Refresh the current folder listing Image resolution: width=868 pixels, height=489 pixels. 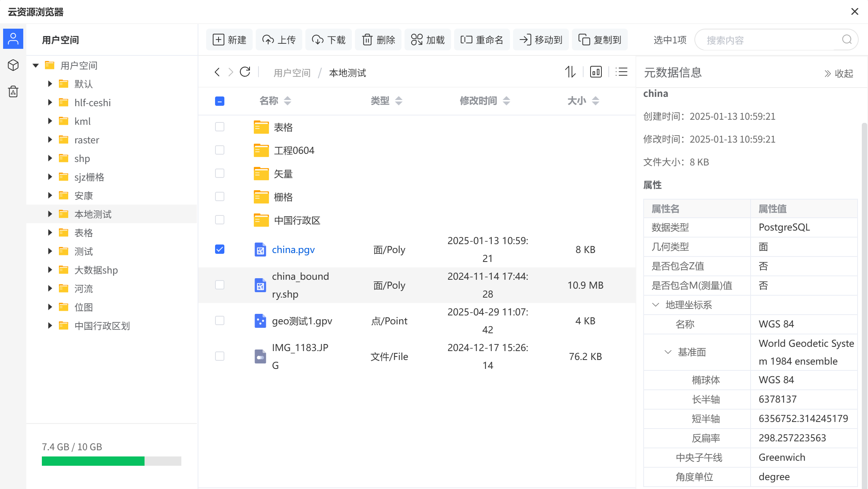(x=245, y=72)
